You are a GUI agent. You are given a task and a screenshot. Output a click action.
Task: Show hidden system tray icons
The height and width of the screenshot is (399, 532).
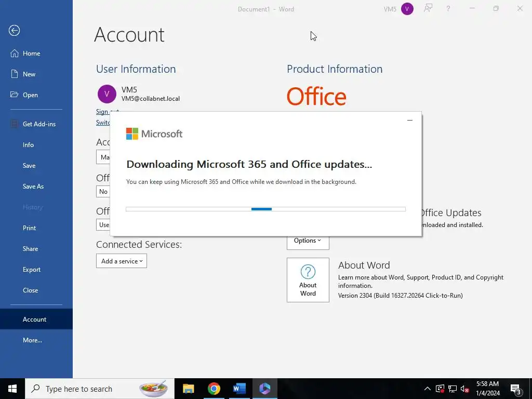427,389
